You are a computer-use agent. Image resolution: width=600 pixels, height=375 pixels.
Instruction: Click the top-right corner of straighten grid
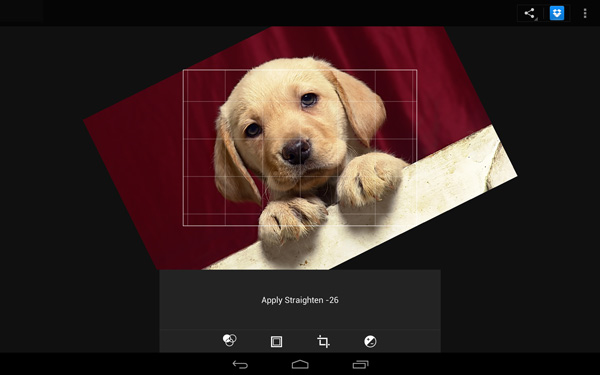(x=417, y=70)
